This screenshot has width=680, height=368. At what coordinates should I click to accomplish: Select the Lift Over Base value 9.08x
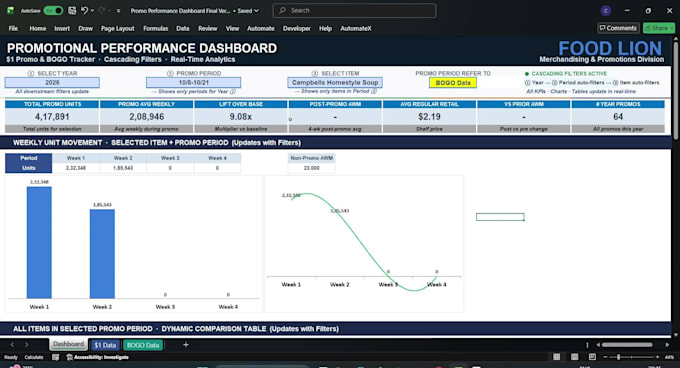(241, 117)
